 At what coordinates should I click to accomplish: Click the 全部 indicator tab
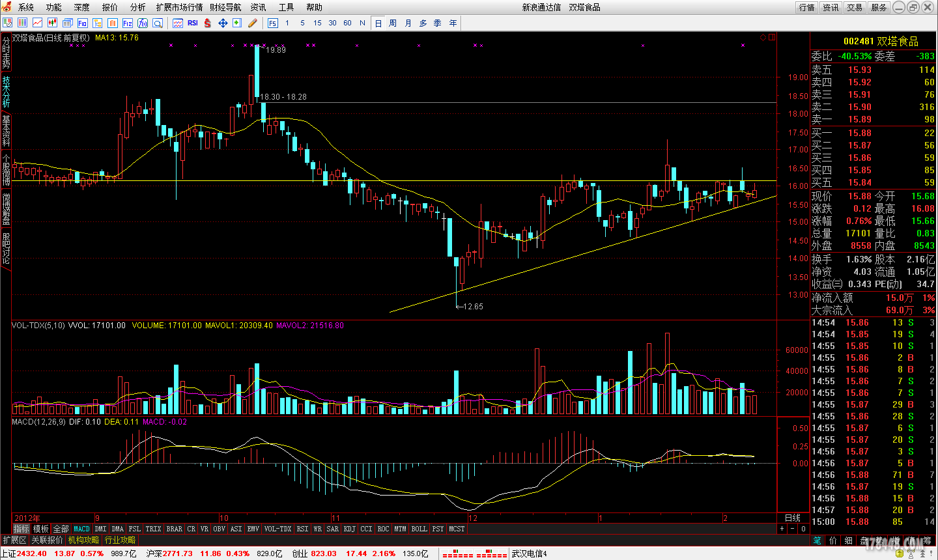point(61,529)
